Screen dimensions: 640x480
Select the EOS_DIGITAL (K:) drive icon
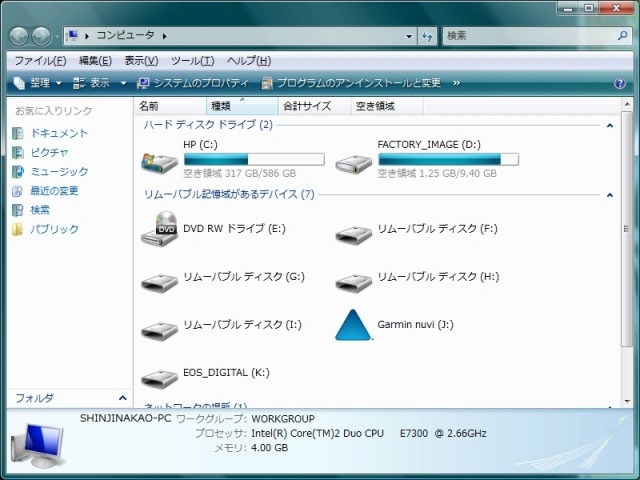click(159, 379)
